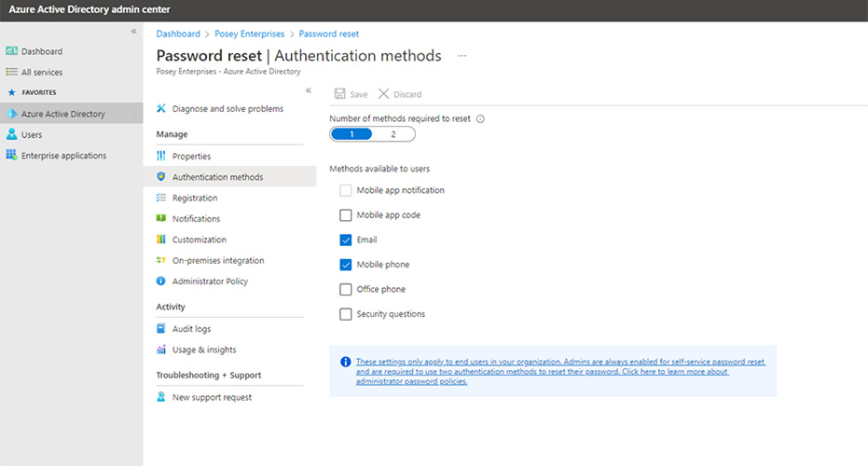Click the On-premises integration sync icon
Viewport: 868px width, 466px height.
pos(161,260)
